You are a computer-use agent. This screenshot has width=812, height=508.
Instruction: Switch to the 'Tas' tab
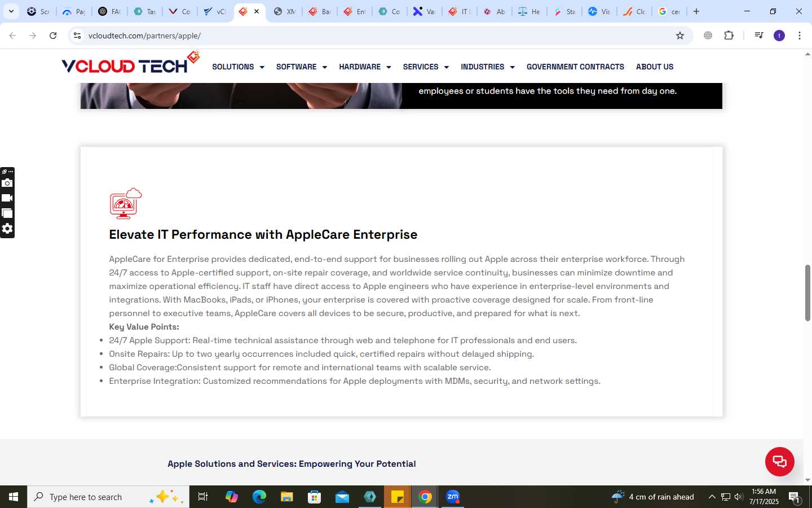[x=144, y=11]
